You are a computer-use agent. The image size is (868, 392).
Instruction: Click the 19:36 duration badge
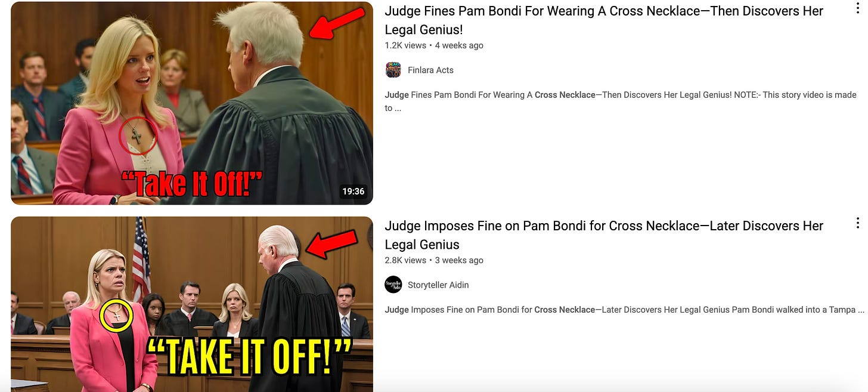(x=353, y=192)
